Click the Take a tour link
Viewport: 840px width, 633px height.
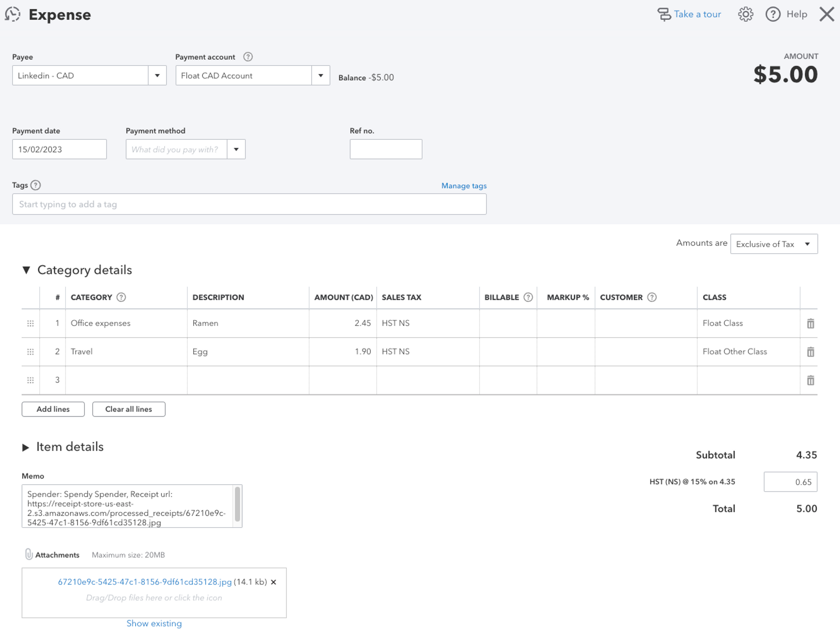(x=697, y=14)
